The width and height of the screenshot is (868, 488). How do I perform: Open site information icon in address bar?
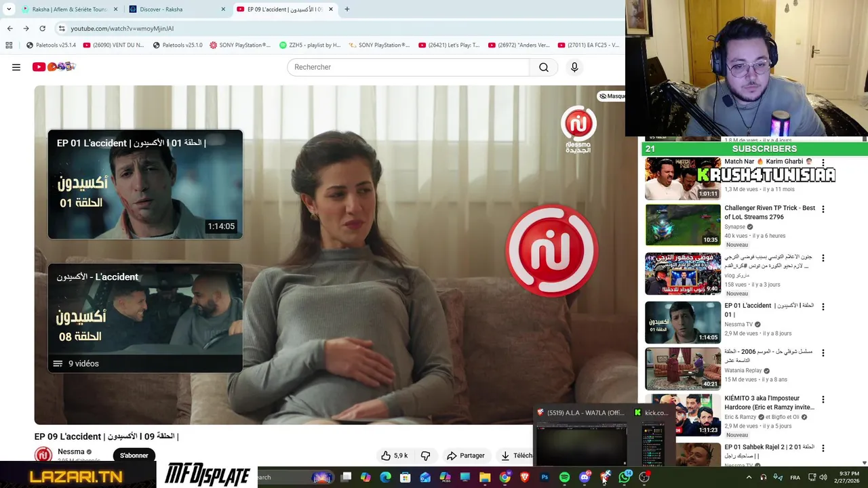click(x=61, y=28)
